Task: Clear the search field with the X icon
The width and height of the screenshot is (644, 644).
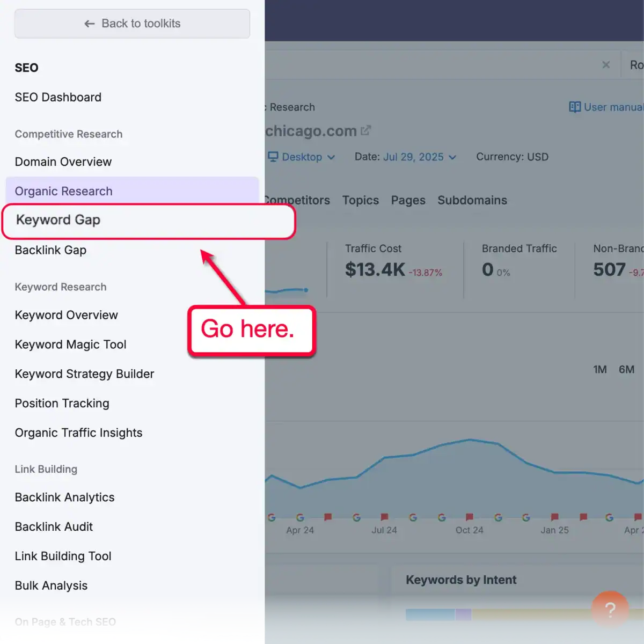Action: (x=606, y=64)
